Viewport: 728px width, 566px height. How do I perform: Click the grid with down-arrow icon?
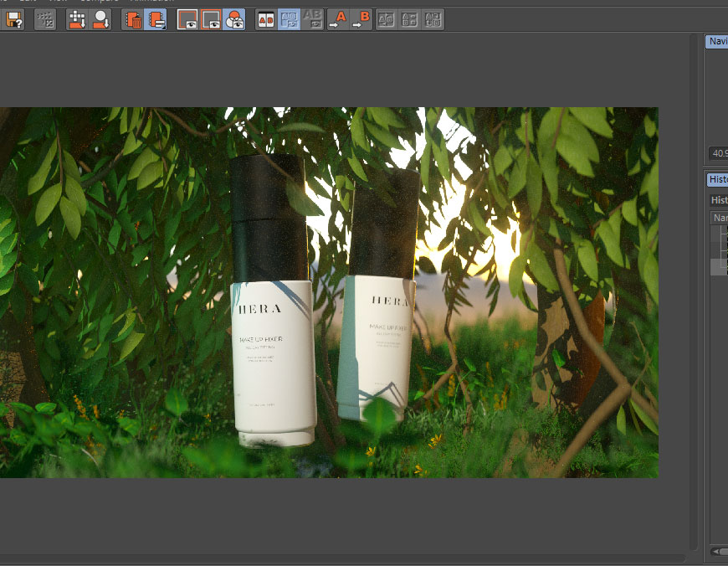pyautogui.click(x=77, y=20)
